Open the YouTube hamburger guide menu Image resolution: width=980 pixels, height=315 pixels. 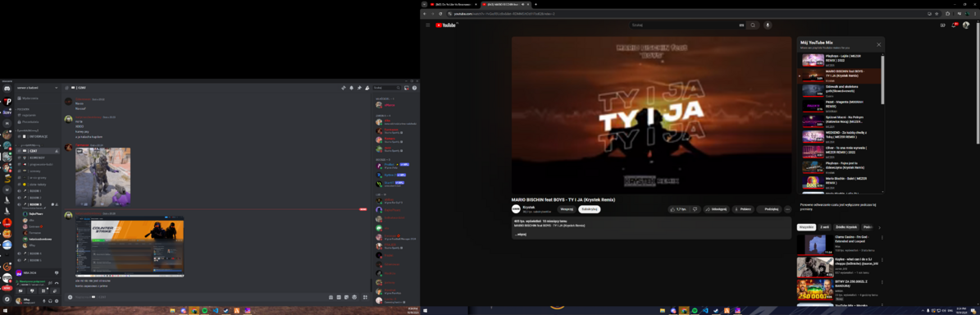(x=427, y=25)
